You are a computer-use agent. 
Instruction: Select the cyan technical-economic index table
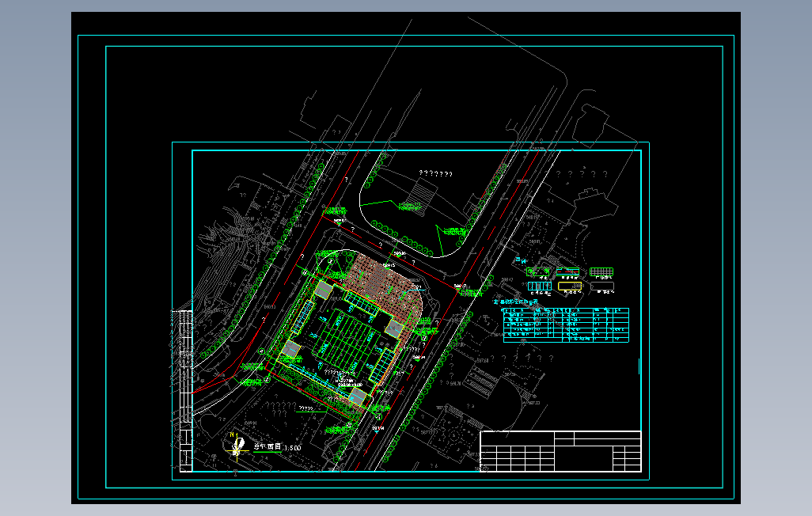pyautogui.click(x=566, y=324)
